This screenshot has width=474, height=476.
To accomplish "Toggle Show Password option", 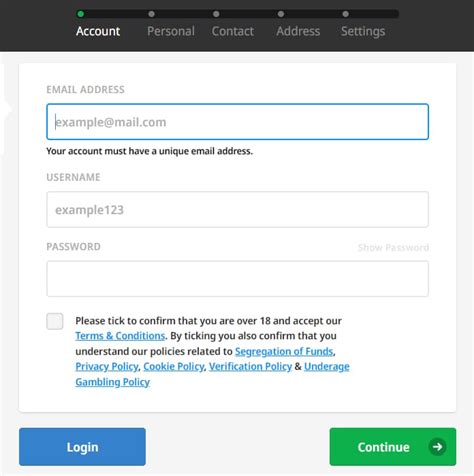I will (393, 247).
